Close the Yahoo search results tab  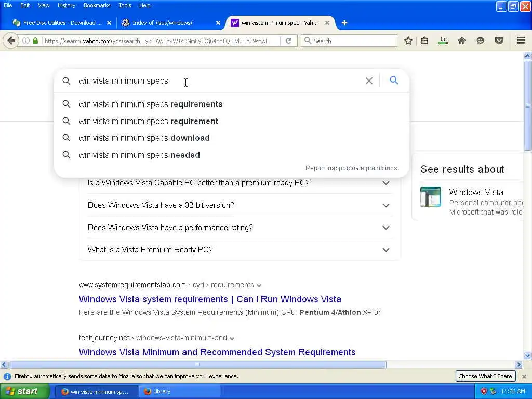[x=327, y=23]
